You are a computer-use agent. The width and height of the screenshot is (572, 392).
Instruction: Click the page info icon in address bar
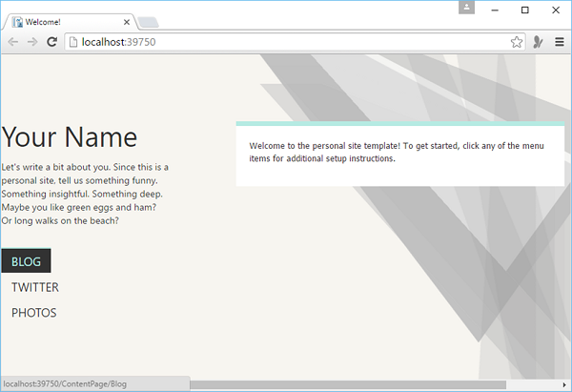point(72,42)
